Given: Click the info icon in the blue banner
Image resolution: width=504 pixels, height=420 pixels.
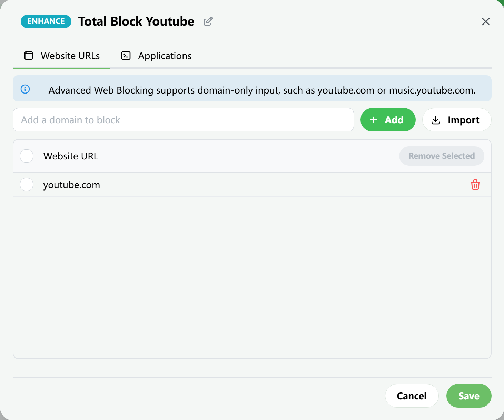Looking at the screenshot, I should click(25, 89).
